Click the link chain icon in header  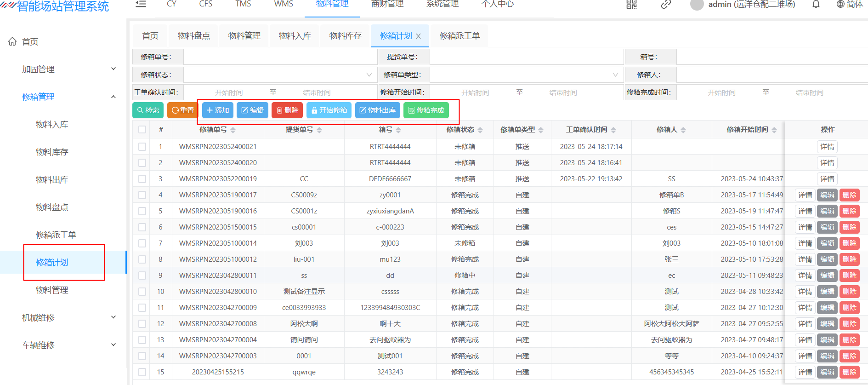coord(666,5)
